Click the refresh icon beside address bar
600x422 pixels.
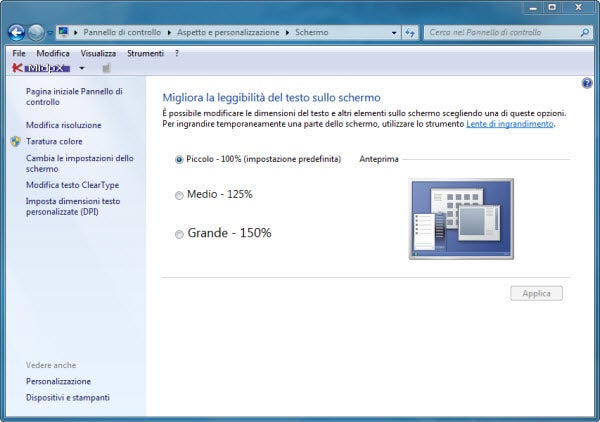pos(410,33)
